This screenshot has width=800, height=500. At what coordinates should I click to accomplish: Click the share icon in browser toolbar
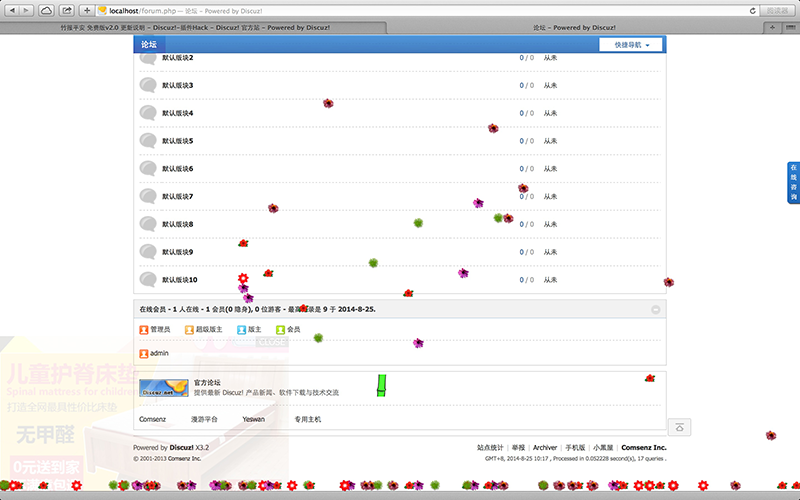pos(67,10)
